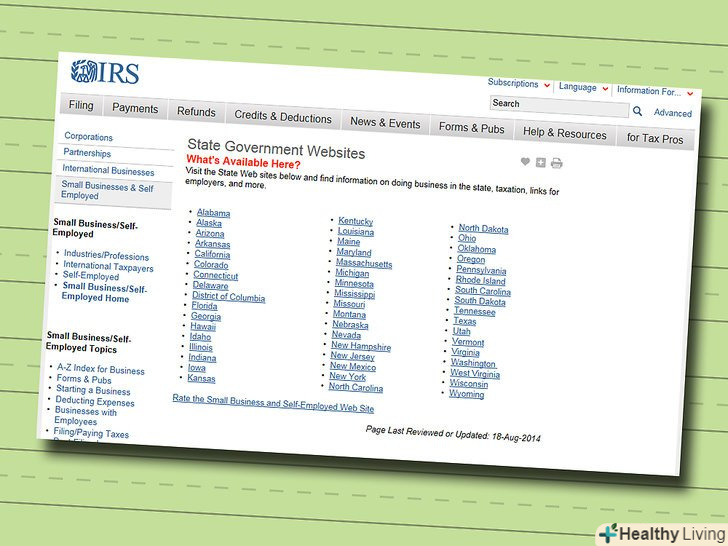Click the Search input field
Viewport: 728px width, 546px height.
click(x=559, y=106)
